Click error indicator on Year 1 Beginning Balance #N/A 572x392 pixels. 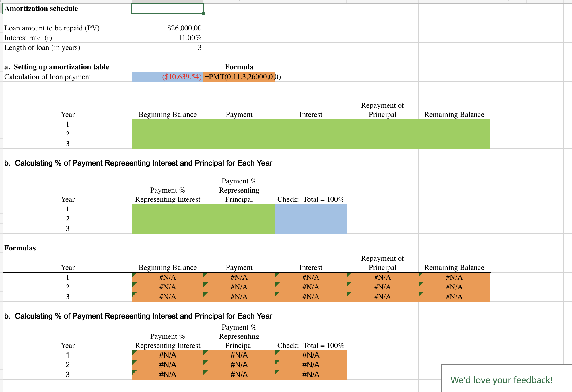point(134,275)
